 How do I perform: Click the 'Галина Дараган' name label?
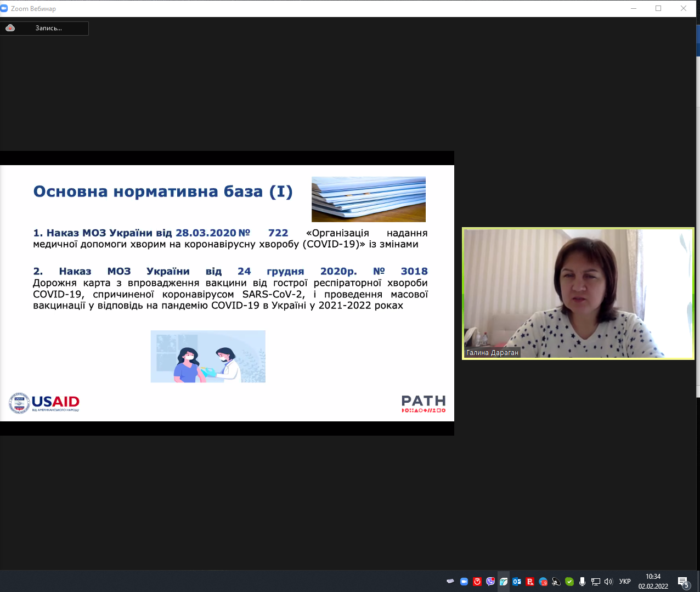tap(492, 353)
